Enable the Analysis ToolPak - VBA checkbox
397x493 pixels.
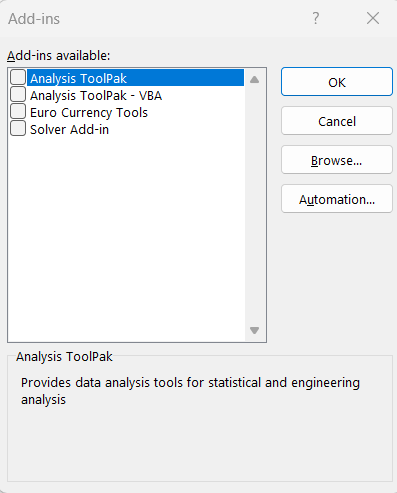click(18, 94)
